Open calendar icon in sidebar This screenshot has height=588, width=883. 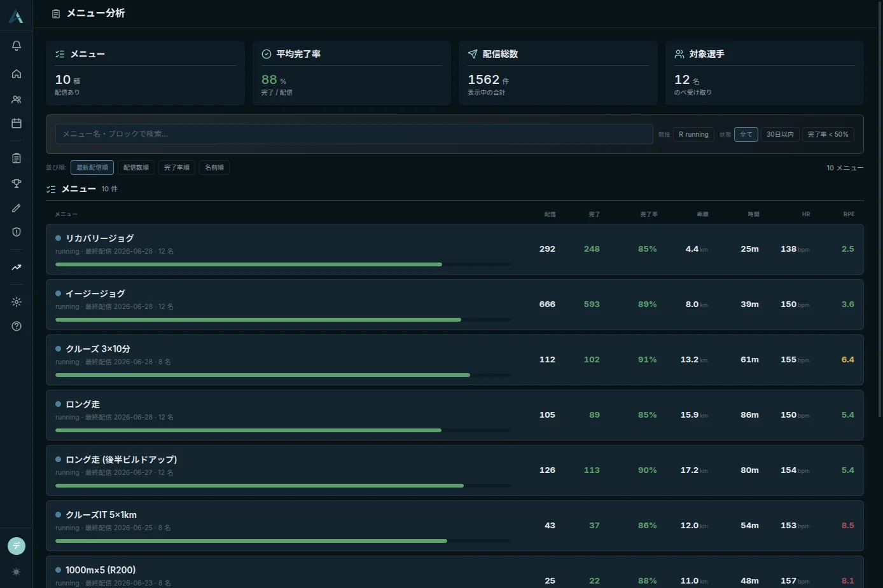tap(17, 123)
